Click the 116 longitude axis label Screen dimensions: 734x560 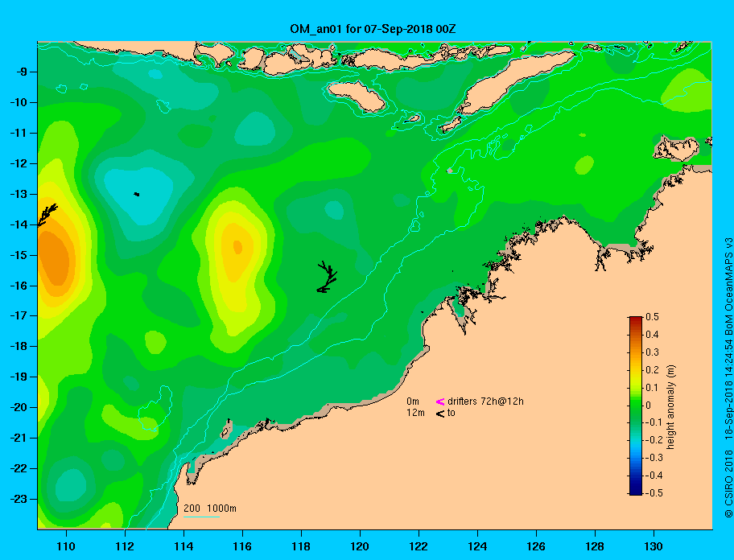pyautogui.click(x=242, y=546)
